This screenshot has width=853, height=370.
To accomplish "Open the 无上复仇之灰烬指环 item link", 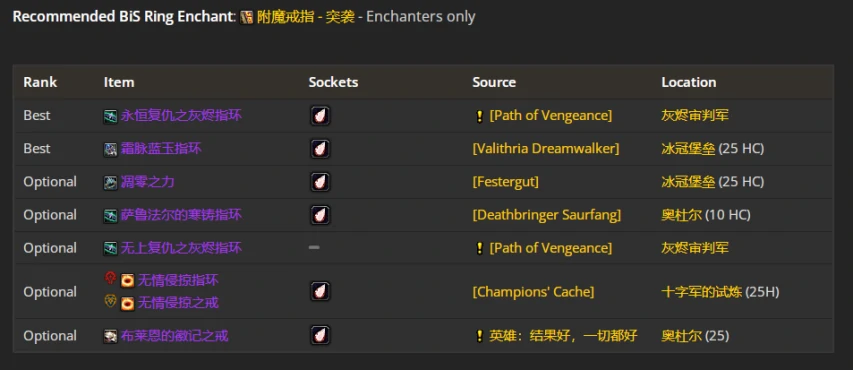I will coord(181,248).
